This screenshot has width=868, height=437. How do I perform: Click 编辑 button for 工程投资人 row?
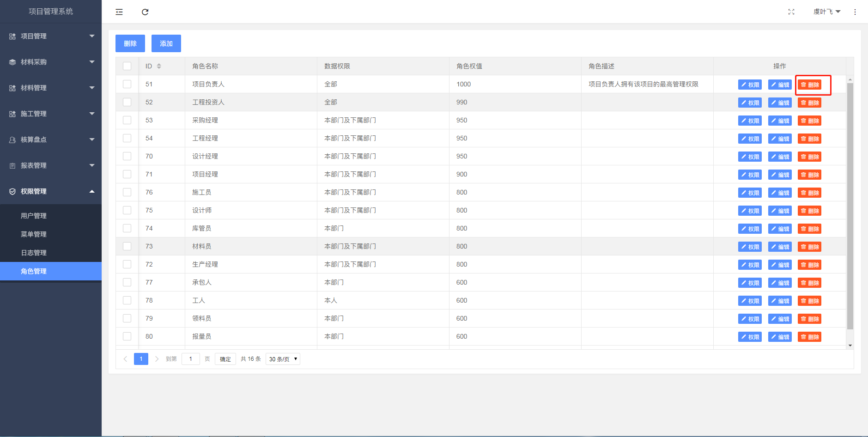click(x=780, y=103)
